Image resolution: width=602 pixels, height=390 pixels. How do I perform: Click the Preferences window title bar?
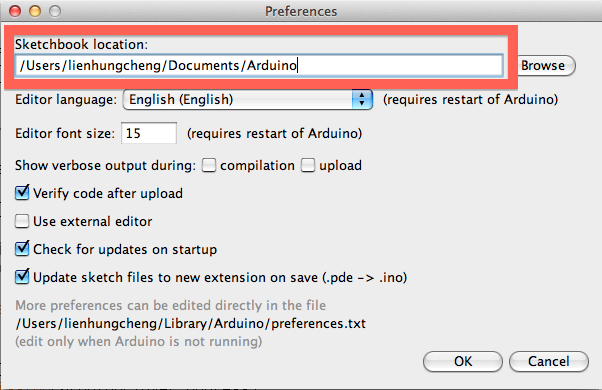coord(301,11)
